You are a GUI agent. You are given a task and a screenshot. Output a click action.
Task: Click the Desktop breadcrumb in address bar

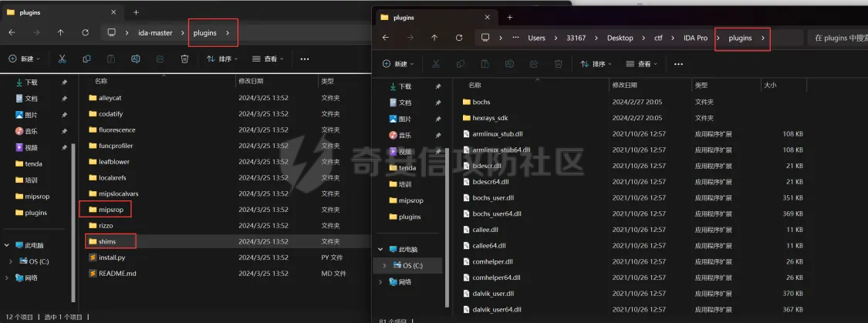pyautogui.click(x=620, y=38)
